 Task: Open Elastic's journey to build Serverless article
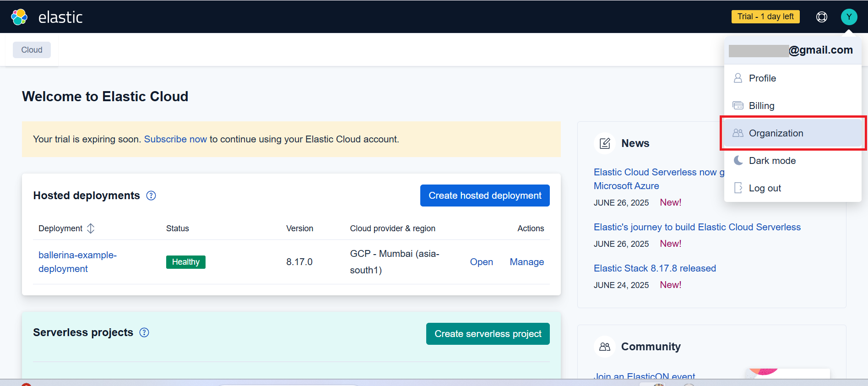[697, 227]
